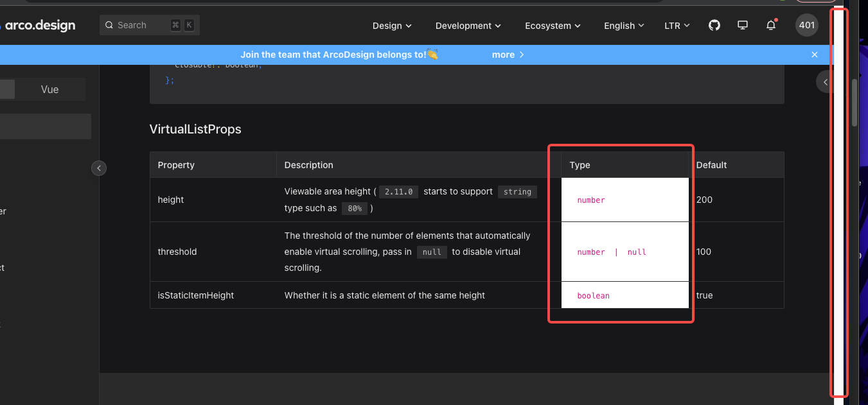Open the Design dropdown menu
This screenshot has height=405, width=868.
[391, 26]
